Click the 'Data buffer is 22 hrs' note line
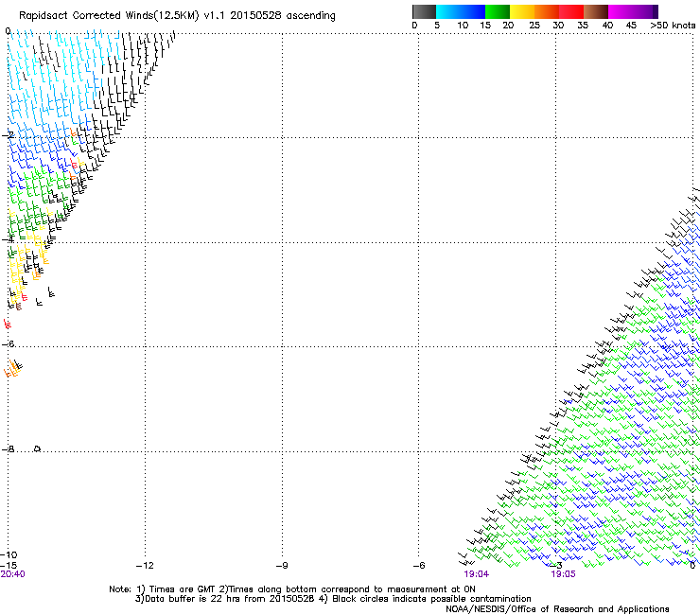Screen dimensions: 700x615 (333, 599)
